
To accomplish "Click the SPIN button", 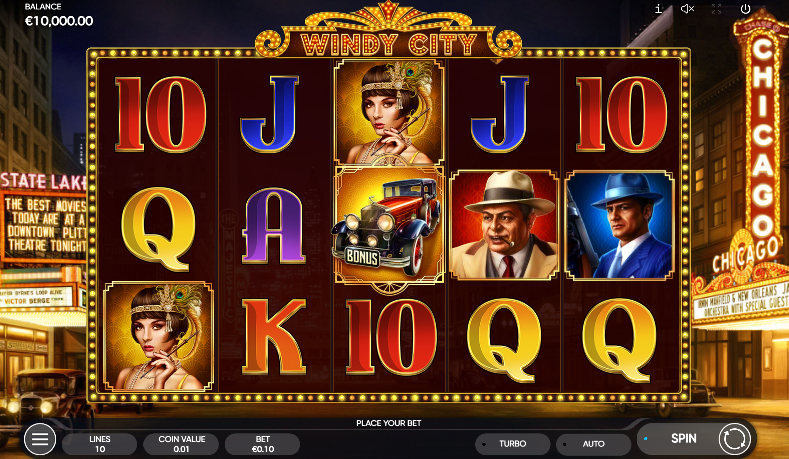I will [x=684, y=438].
